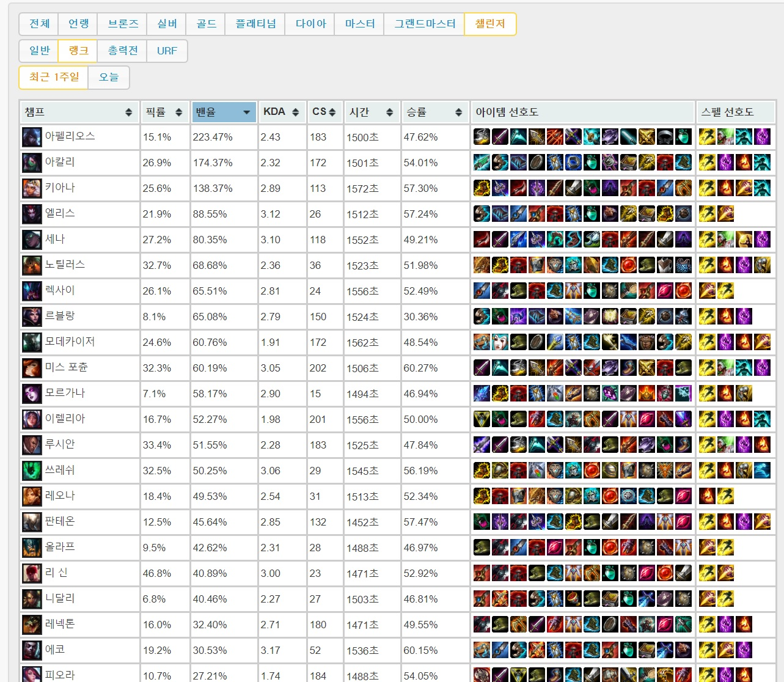Click the Miss Fortune (미스 포츈) portrait

32,368
